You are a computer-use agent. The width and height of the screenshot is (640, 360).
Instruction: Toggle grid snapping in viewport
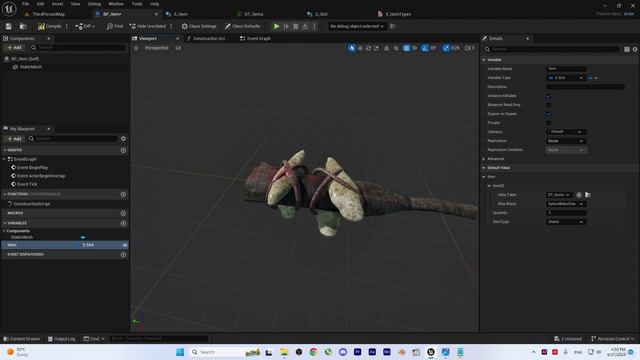coord(406,48)
